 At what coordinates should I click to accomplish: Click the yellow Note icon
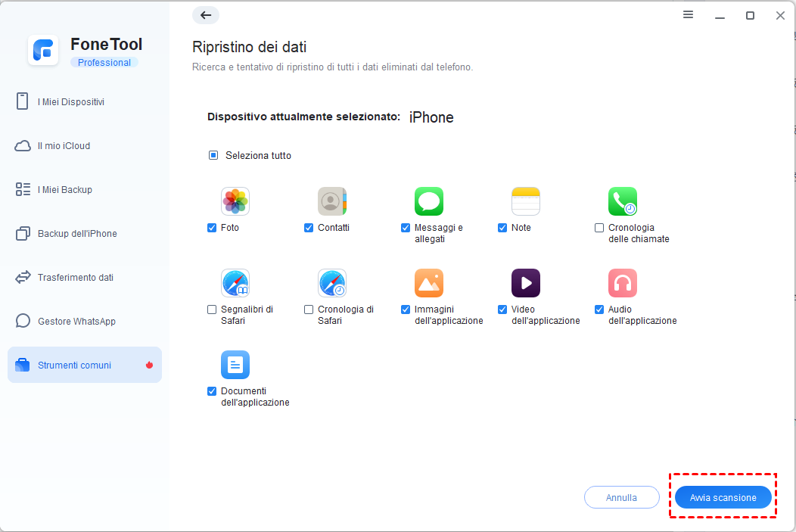pos(526,201)
